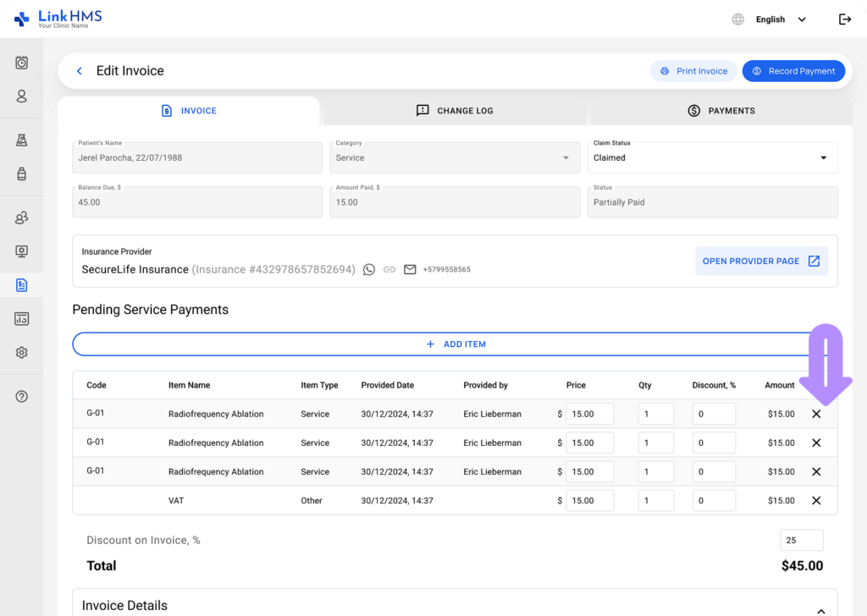
Task: Remove the third Radiofrequency Ablation row
Action: pos(816,471)
